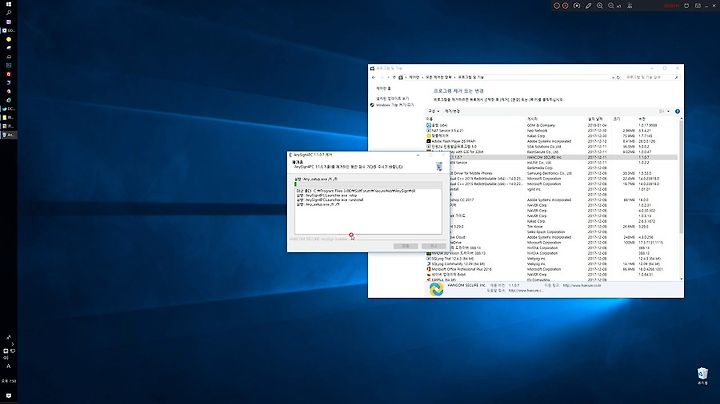Open the Recycle Bin on the desktop
Screen dimensions: 720x404
pos(703,376)
